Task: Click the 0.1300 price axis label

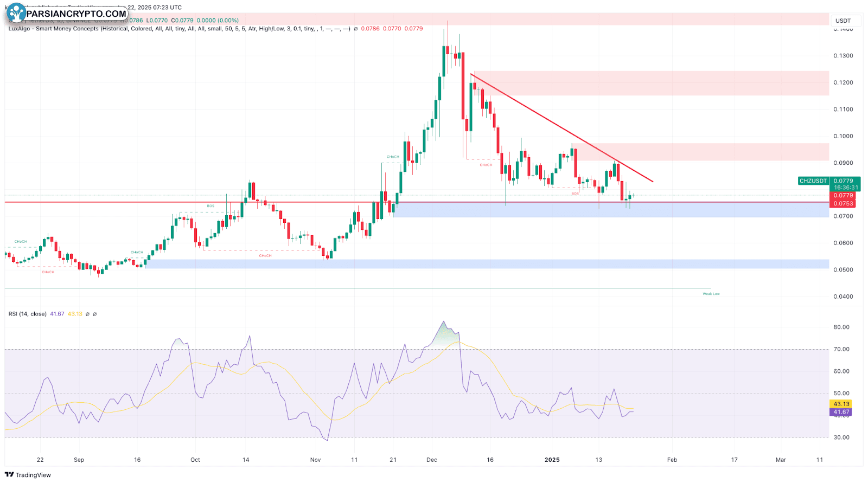Action: click(843, 56)
